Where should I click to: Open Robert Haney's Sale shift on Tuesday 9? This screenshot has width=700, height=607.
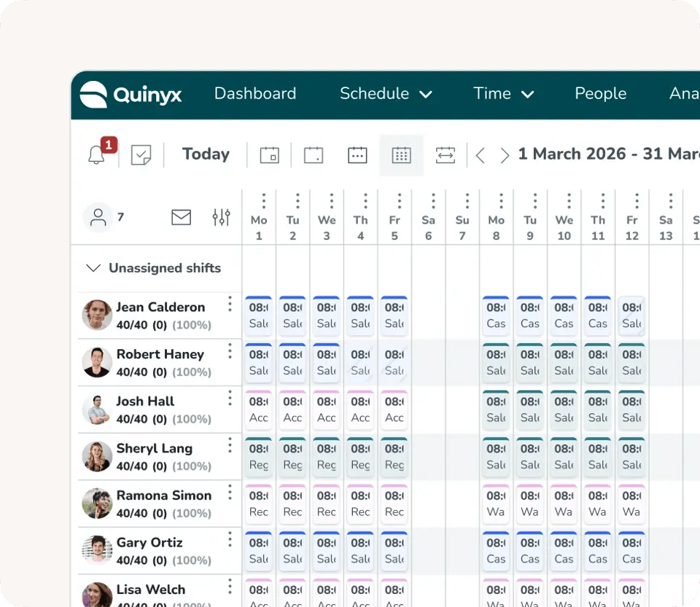pos(530,363)
